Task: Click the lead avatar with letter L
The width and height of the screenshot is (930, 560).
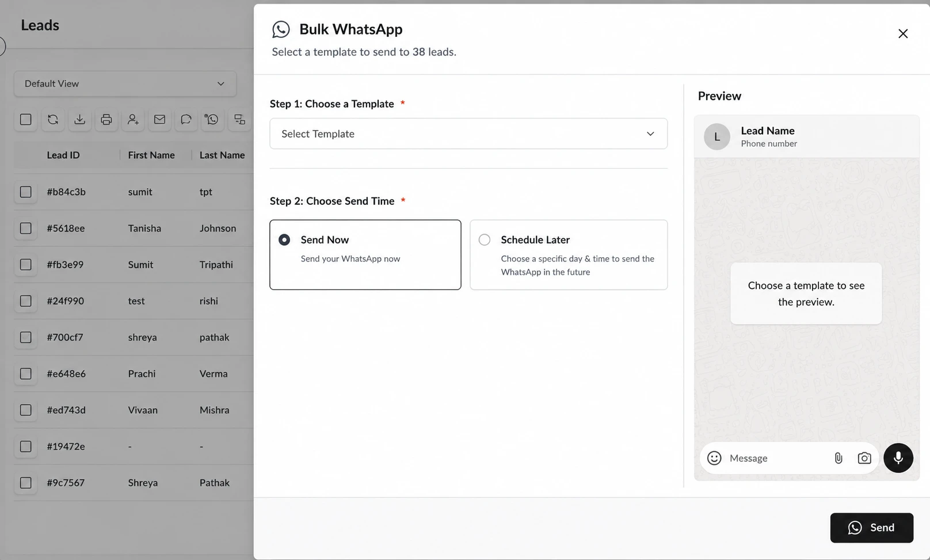Action: pyautogui.click(x=717, y=136)
